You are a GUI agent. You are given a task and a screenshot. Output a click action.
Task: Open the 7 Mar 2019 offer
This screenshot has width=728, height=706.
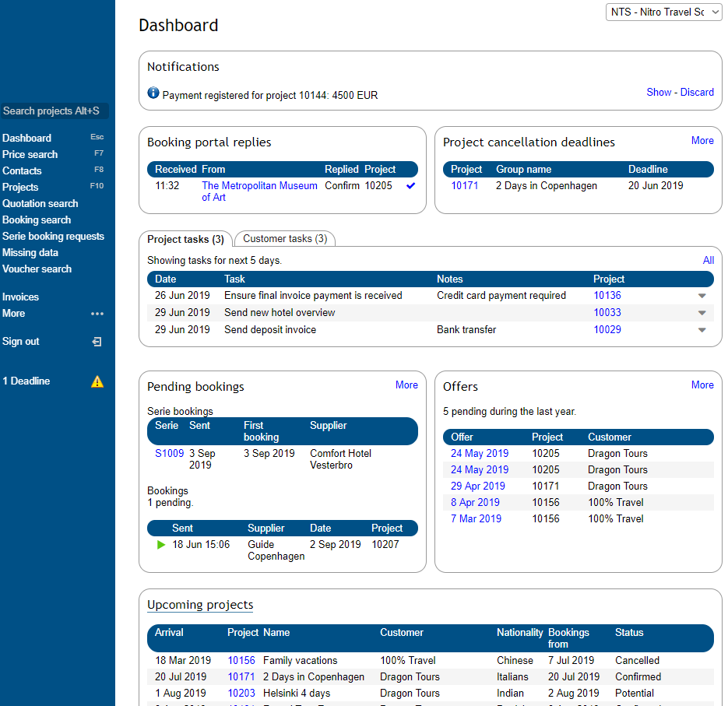[x=476, y=518]
